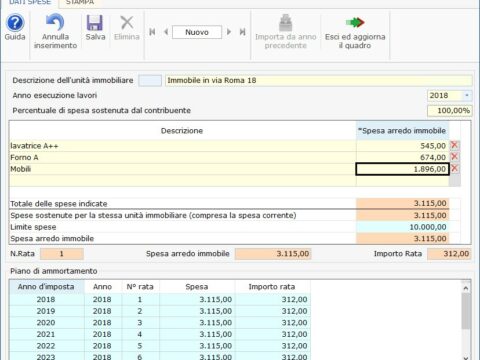Switch to the STAMPA tab
This screenshot has width=480, height=360.
coord(80,3)
